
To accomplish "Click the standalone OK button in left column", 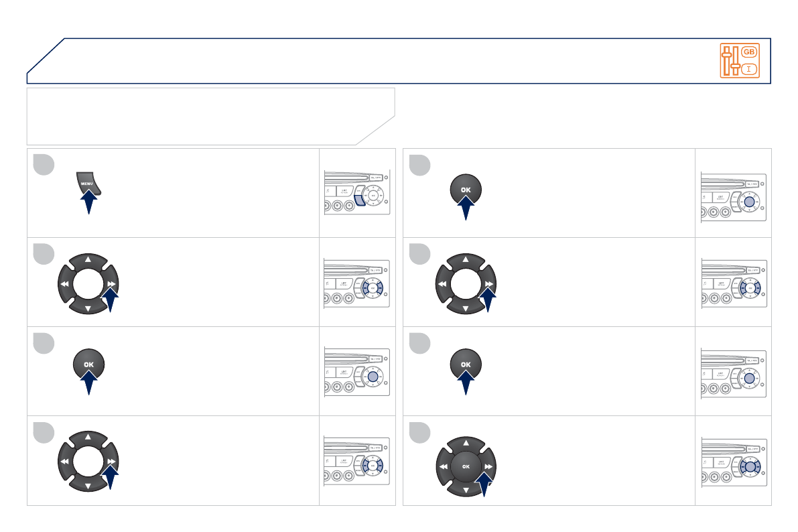I will 89,364.
